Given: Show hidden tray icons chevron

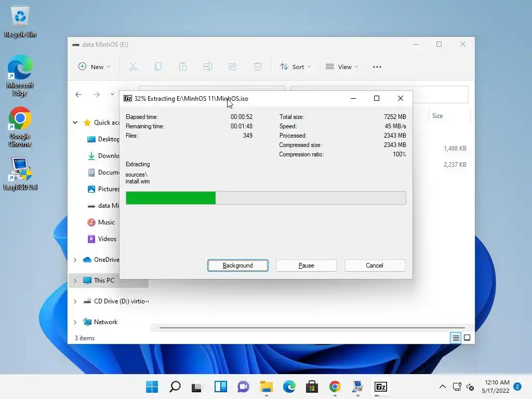Looking at the screenshot, I should click(443, 387).
